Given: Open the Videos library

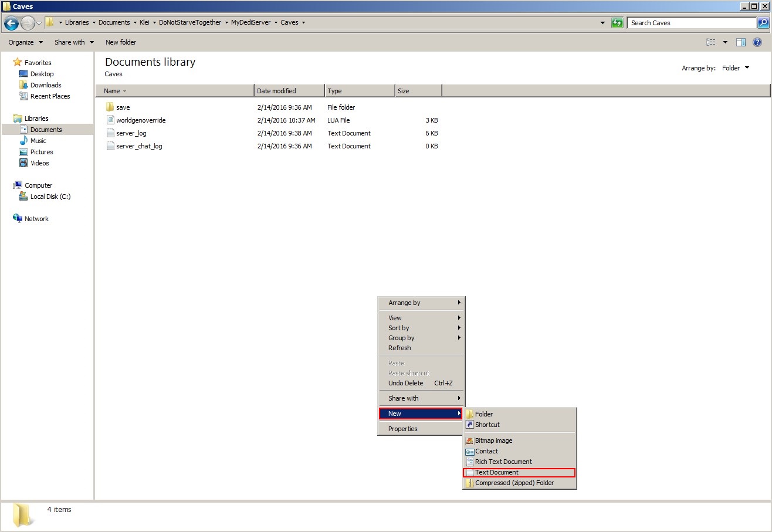Looking at the screenshot, I should [x=40, y=163].
